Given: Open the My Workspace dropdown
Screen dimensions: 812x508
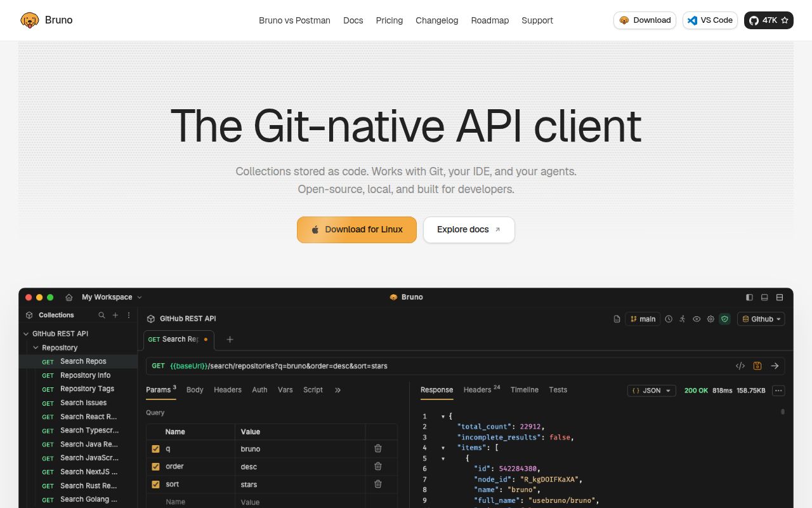Looking at the screenshot, I should tap(112, 297).
